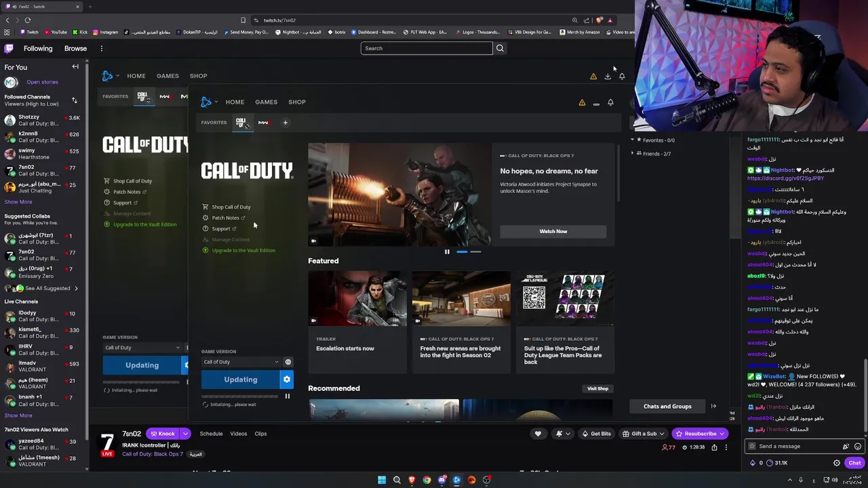Open stream options three-dot menu under Resubscribe
Image resolution: width=868 pixels, height=488 pixels.
pyautogui.click(x=726, y=447)
